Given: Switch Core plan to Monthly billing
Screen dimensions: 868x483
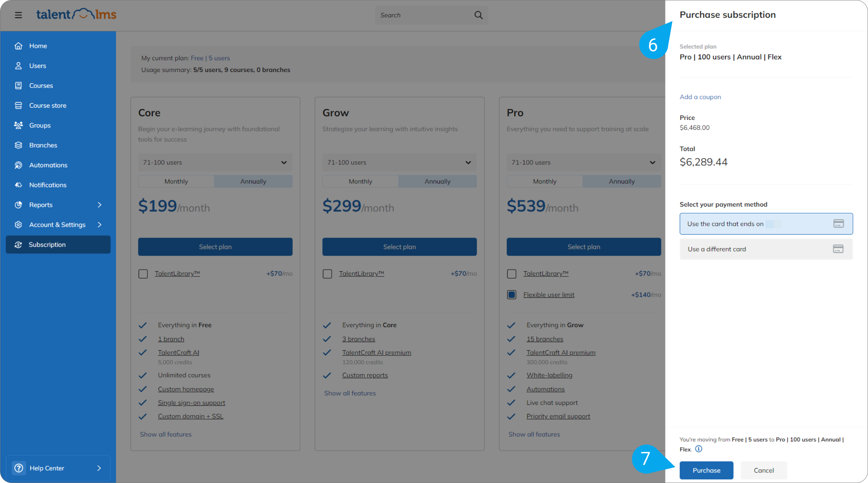Looking at the screenshot, I should 176,181.
